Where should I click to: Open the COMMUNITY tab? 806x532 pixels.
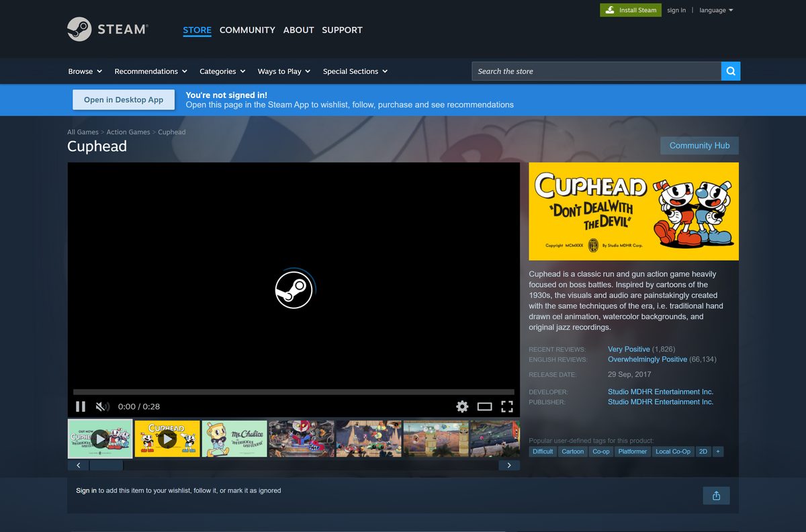click(247, 30)
